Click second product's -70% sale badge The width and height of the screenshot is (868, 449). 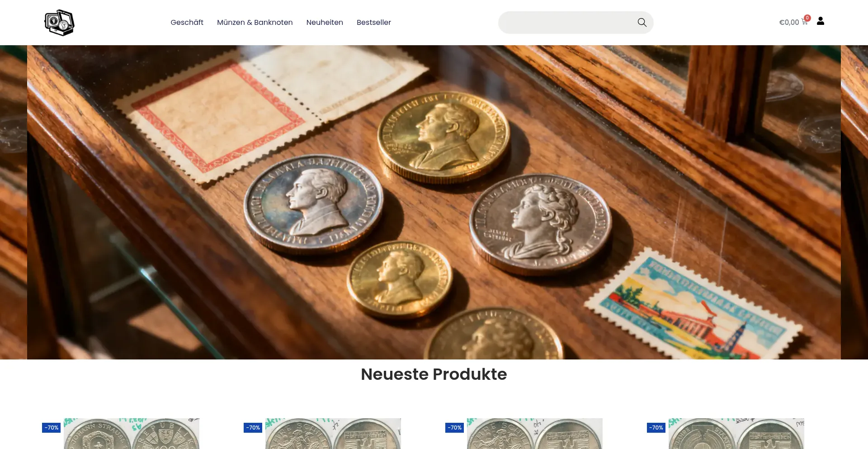click(253, 428)
